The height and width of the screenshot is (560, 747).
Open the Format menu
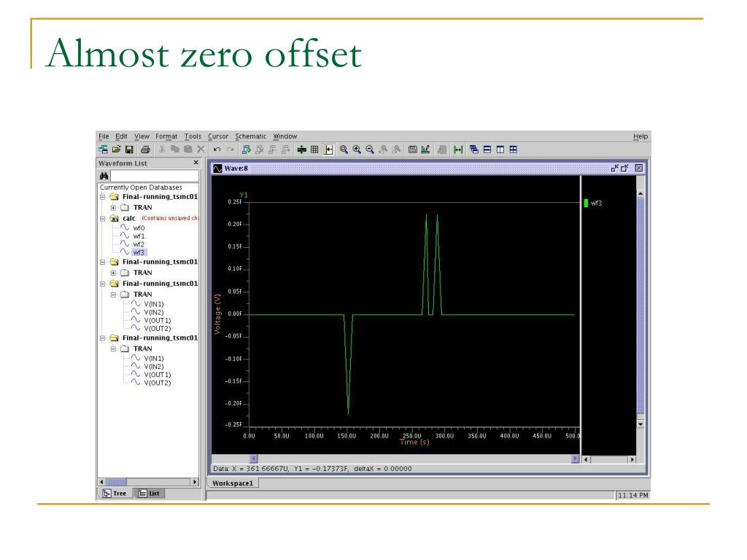pyautogui.click(x=166, y=136)
